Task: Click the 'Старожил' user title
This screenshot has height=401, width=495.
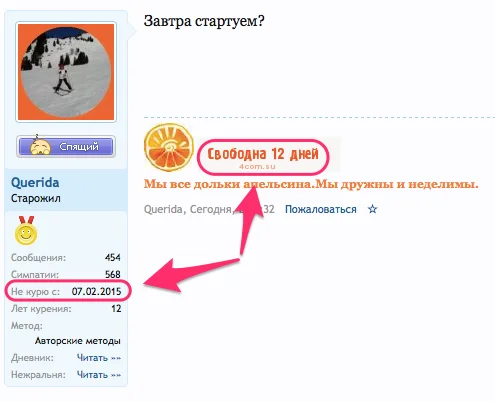Action: [x=36, y=198]
